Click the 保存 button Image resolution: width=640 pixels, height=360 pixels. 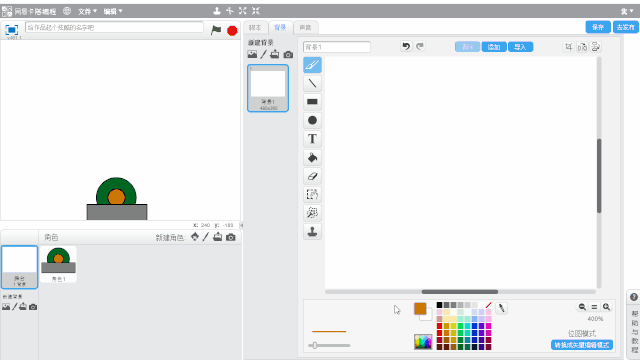pyautogui.click(x=598, y=27)
